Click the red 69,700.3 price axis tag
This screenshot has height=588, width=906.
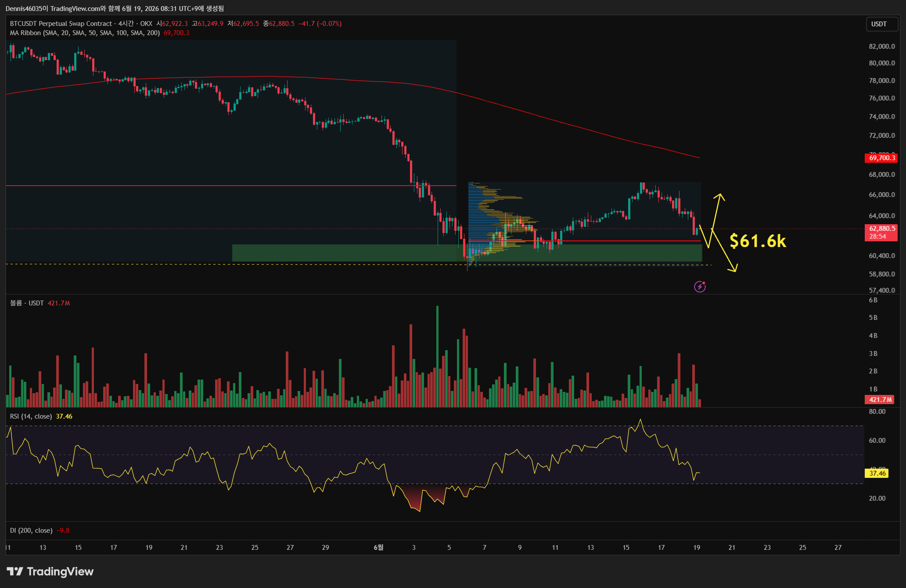pyautogui.click(x=881, y=158)
